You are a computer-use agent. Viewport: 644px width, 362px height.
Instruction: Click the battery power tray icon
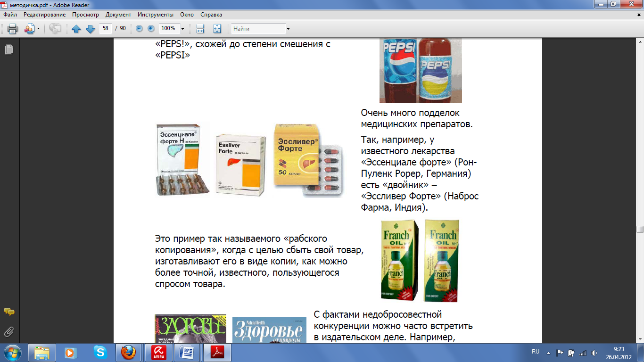click(x=571, y=353)
